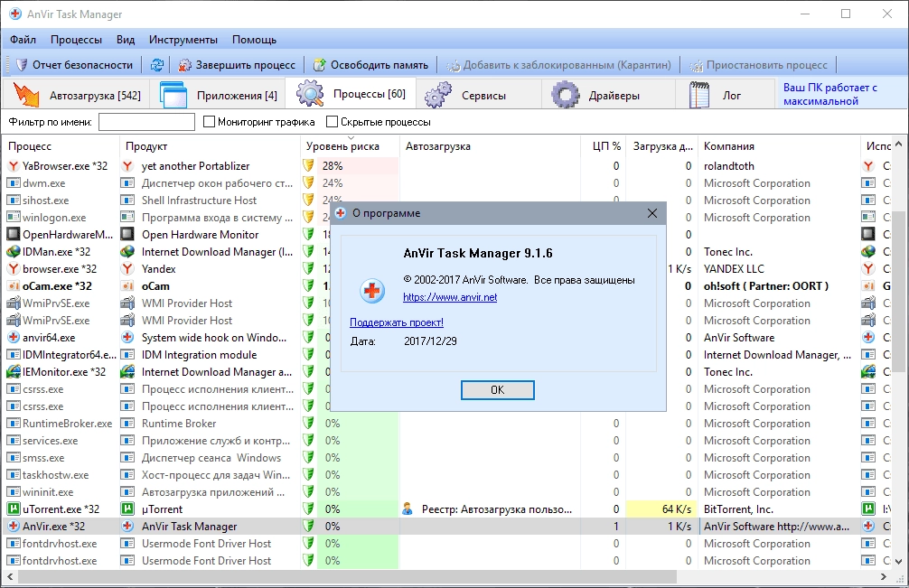
Task: Enable the Мониторинг трафика checkbox
Action: click(x=210, y=122)
